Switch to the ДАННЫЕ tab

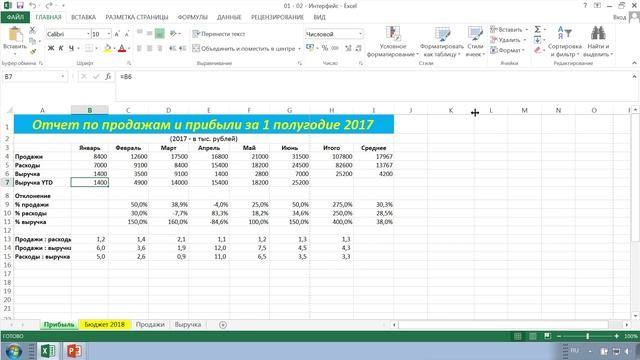pos(229,17)
